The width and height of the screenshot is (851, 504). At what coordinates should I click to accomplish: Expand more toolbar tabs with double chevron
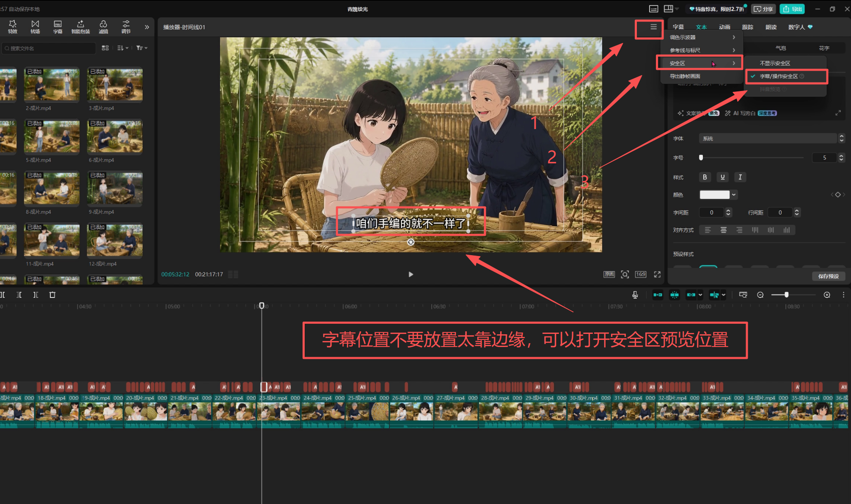click(147, 27)
